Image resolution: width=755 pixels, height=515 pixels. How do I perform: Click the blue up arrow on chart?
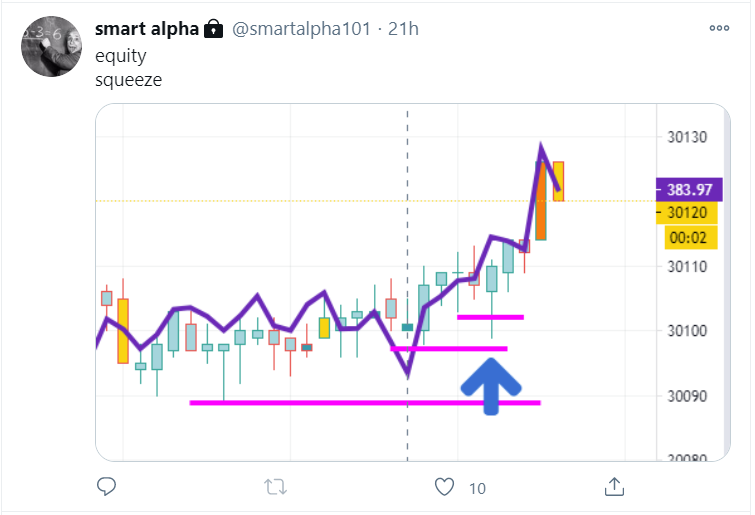coord(491,383)
